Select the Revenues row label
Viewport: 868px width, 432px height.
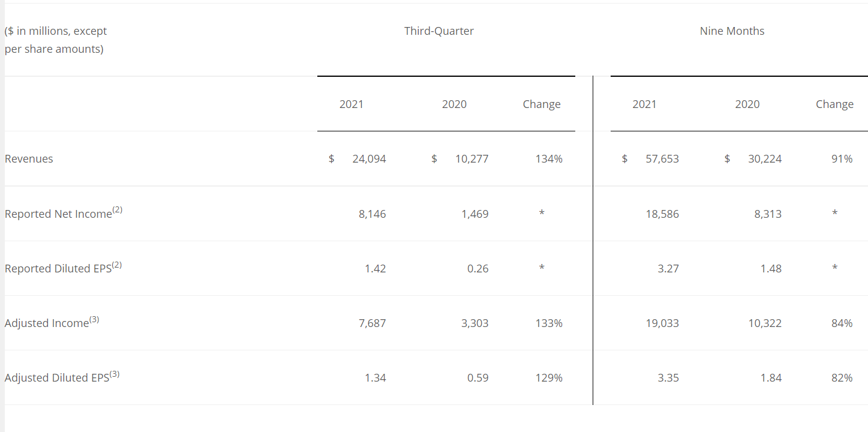(x=29, y=159)
